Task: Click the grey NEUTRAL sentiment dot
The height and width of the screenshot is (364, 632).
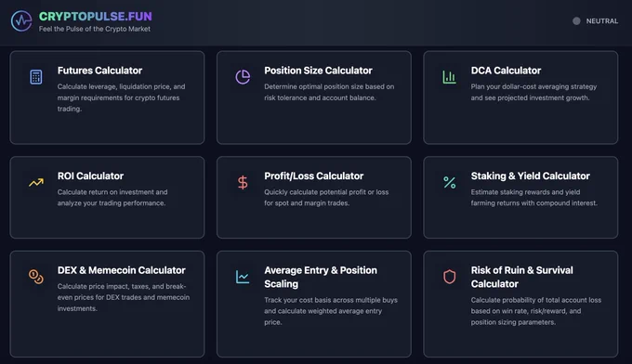Action: pos(576,21)
